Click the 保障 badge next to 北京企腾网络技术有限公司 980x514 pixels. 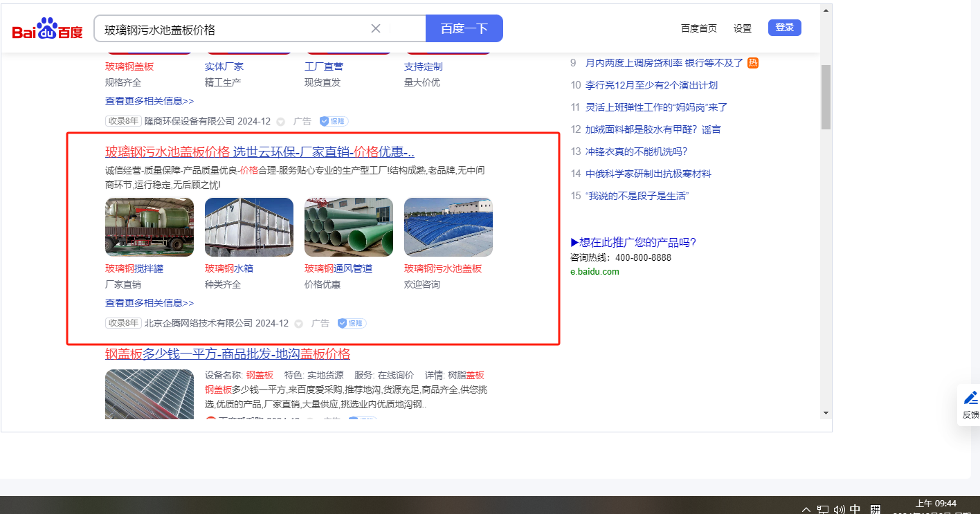(x=352, y=323)
